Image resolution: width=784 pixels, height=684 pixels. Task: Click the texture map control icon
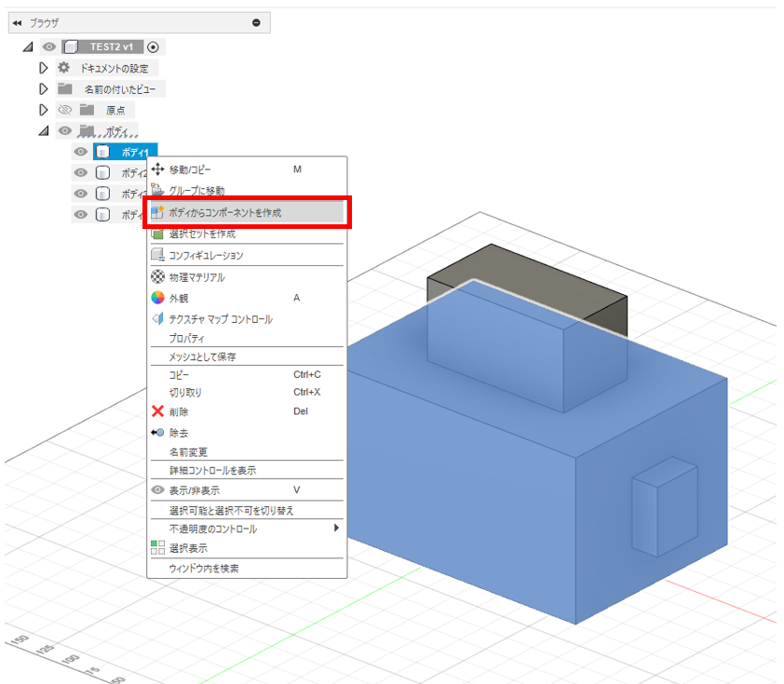point(157,318)
